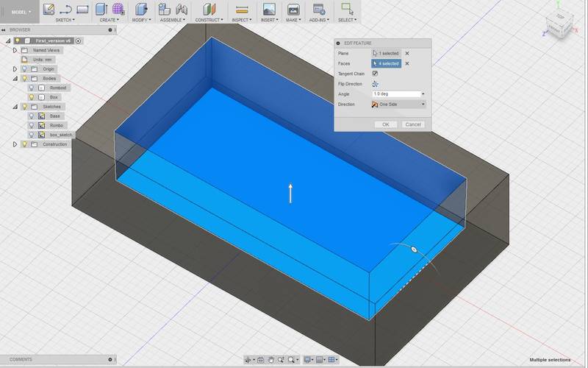Clear the Faces selection with X
Viewport: 588px width, 368px height.
click(x=407, y=63)
